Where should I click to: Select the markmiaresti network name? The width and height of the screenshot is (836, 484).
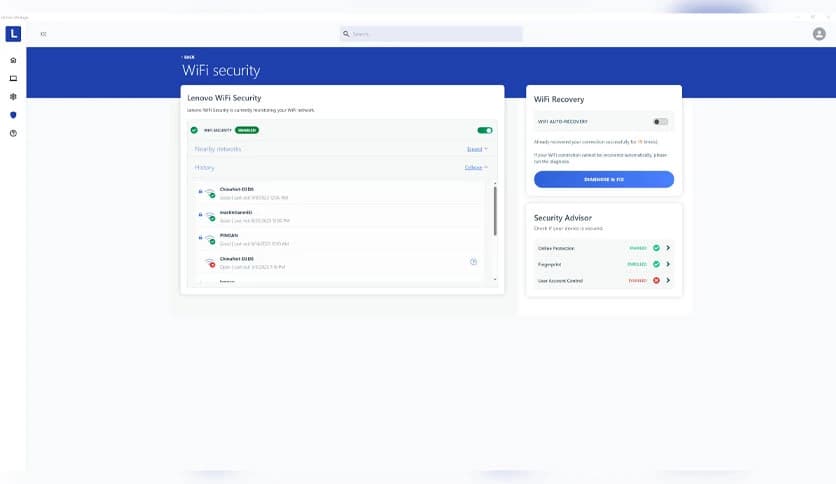click(x=236, y=212)
